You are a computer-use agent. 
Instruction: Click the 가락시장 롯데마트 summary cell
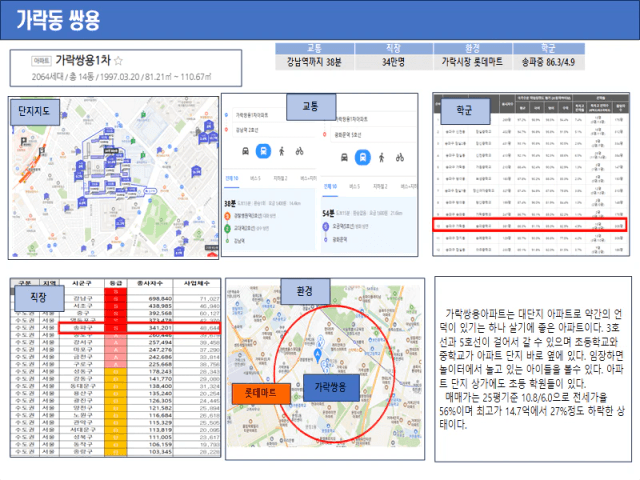tap(473, 62)
